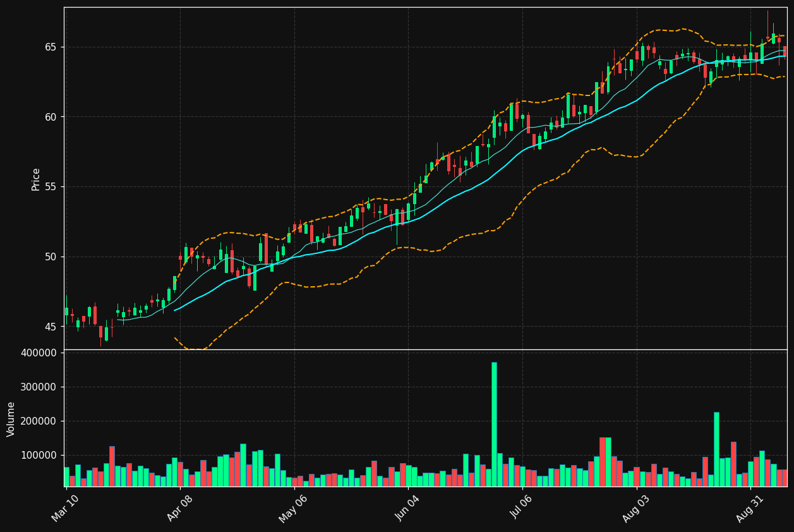
Task: Click the Price axis title
Action: click(x=36, y=179)
